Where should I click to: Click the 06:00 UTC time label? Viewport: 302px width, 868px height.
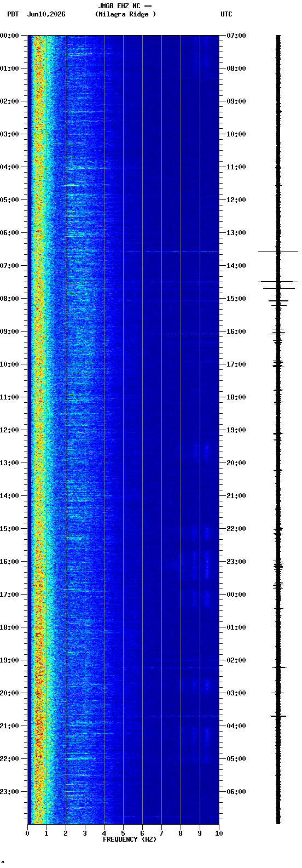[236, 792]
